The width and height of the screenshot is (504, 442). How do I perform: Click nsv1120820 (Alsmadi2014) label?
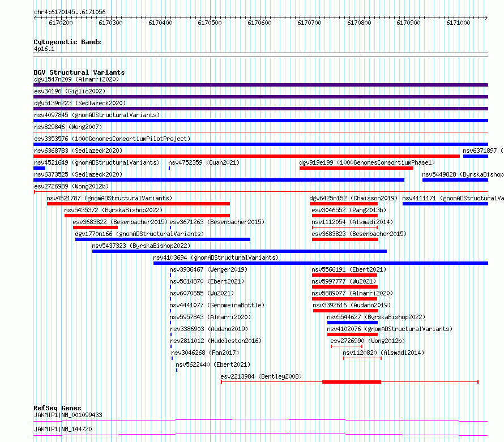[x=383, y=353]
